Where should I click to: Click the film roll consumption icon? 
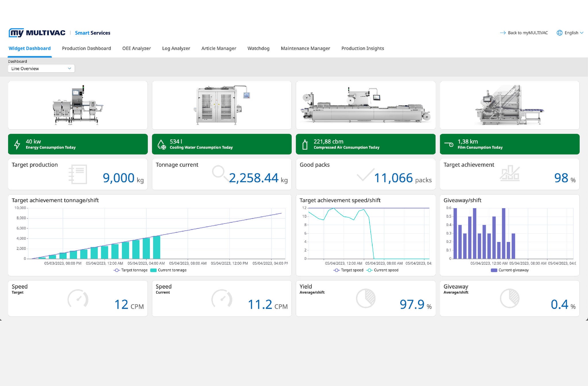[449, 144]
